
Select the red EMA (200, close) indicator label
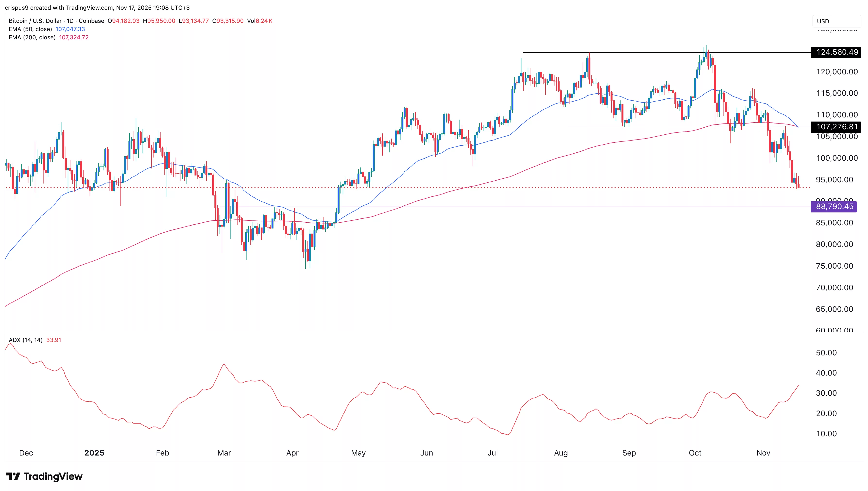[32, 37]
